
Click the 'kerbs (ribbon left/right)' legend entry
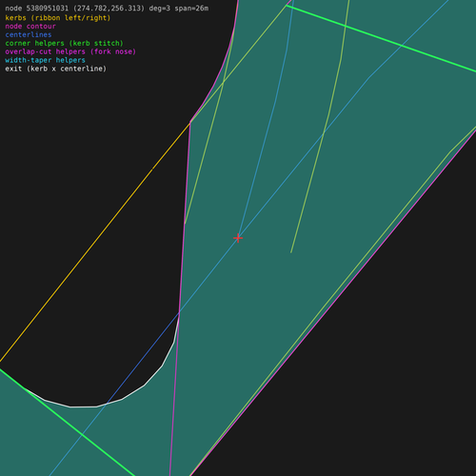(58, 18)
